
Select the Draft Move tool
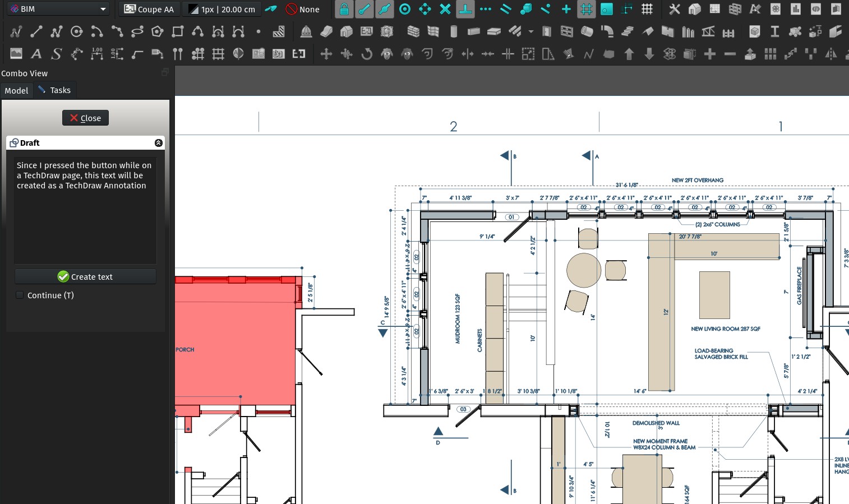point(326,53)
